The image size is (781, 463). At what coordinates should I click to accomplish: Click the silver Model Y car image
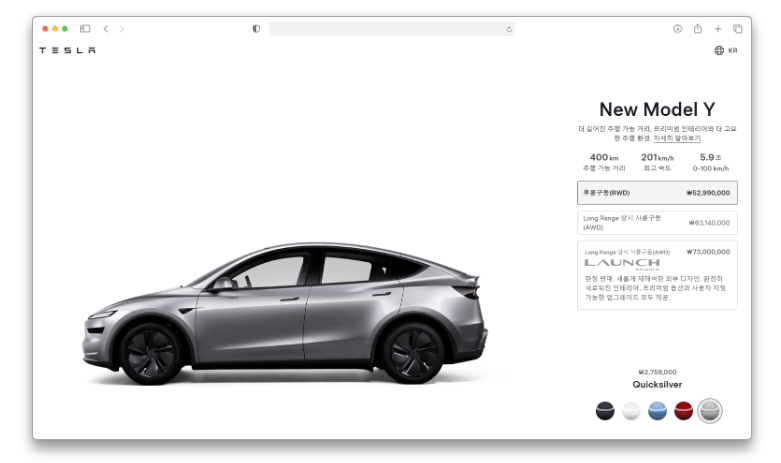pyautogui.click(x=285, y=314)
